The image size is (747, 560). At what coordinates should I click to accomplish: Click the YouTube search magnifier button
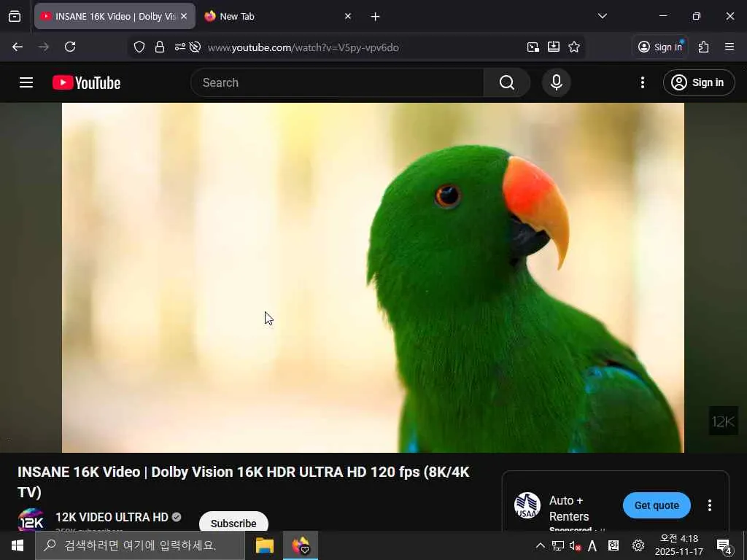507,82
